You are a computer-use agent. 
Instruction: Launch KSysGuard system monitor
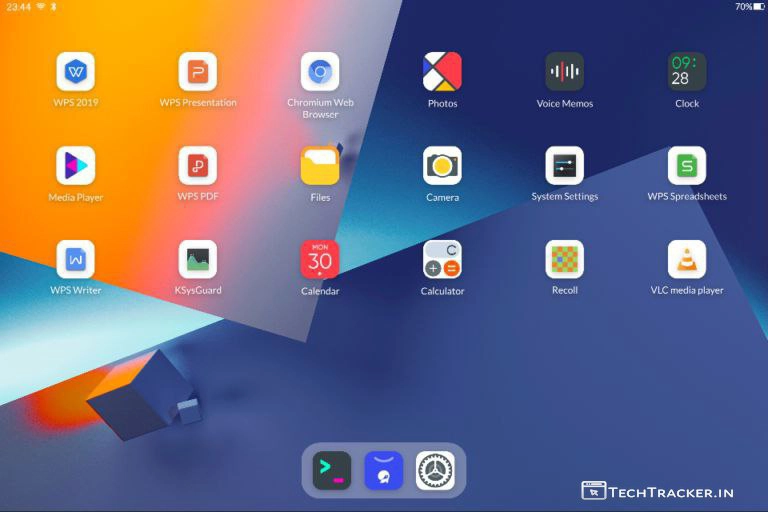click(198, 260)
